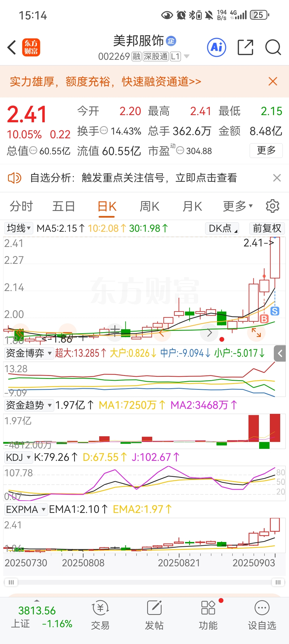This screenshot has height=644, width=289.
Task: Toggle the DK点 indicator
Action: click(x=222, y=228)
